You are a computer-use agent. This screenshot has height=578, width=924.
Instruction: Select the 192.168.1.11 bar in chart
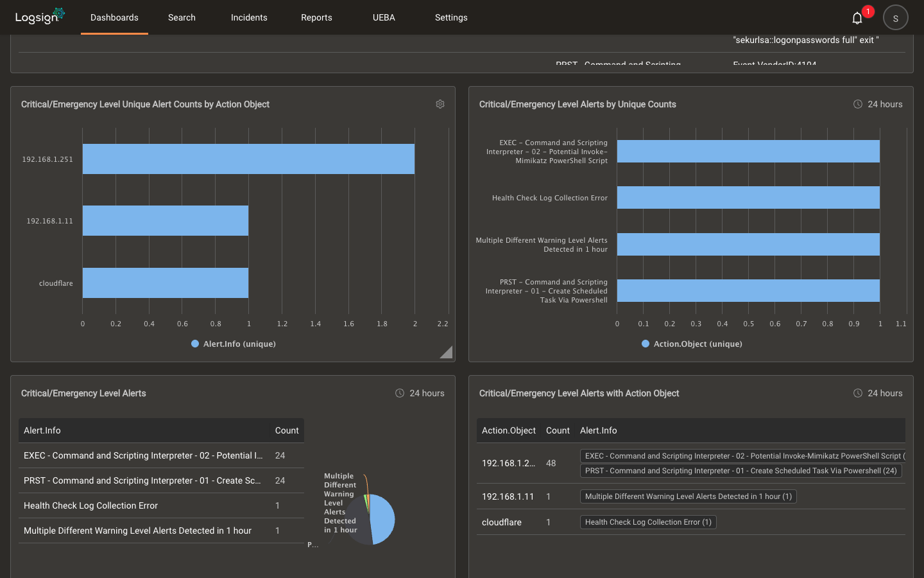(166, 220)
